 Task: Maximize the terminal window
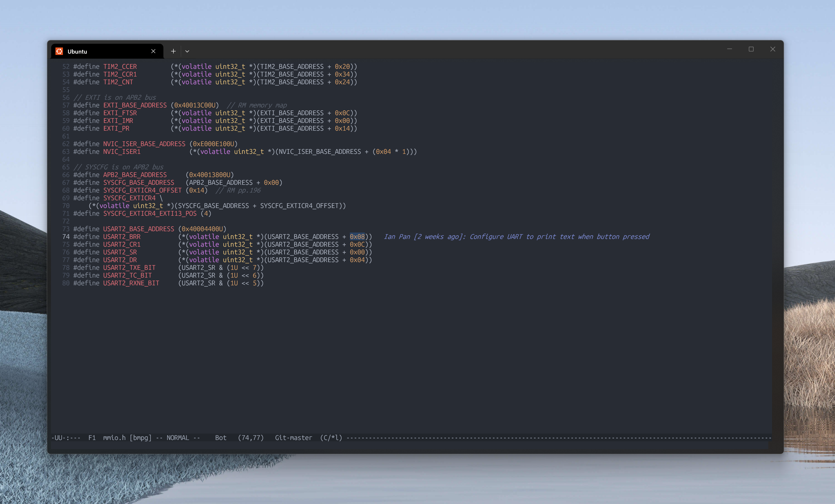point(751,49)
